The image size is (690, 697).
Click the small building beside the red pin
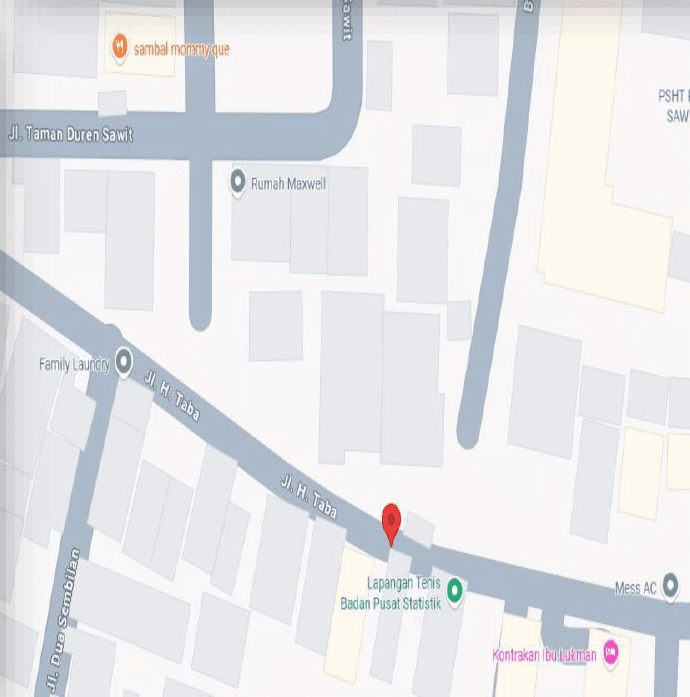(420, 530)
